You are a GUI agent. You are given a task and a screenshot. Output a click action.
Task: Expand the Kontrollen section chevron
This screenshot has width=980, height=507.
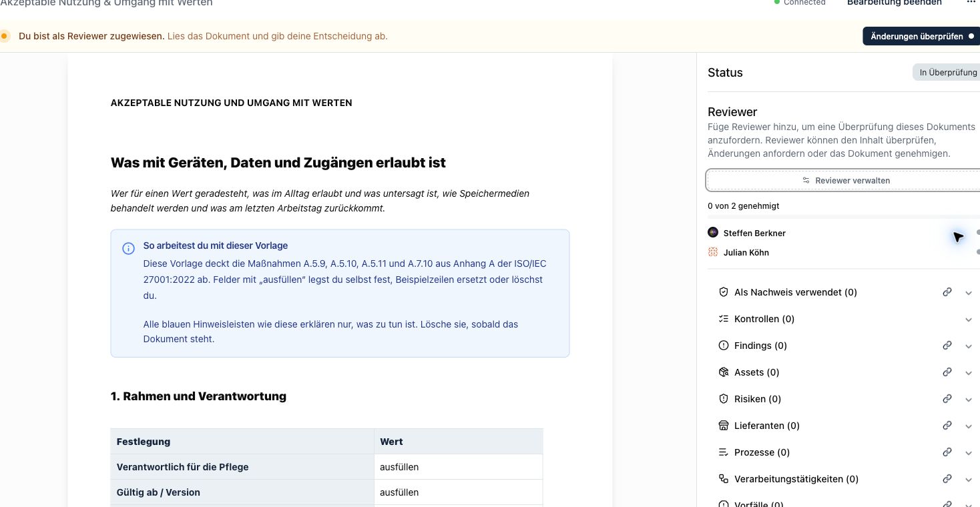(969, 320)
